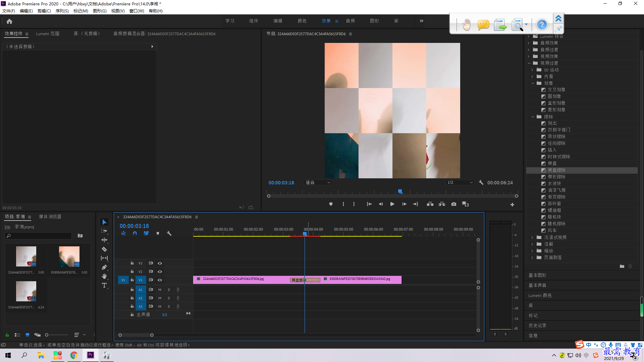Open program monitor settings wrench
Screen dimensions: 644x362
(x=481, y=183)
